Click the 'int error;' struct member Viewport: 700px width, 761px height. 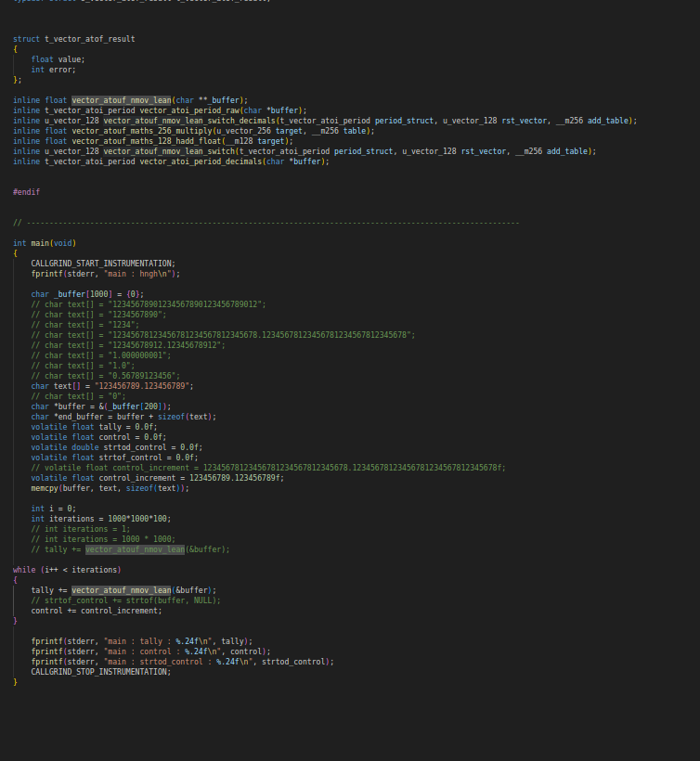coord(54,70)
